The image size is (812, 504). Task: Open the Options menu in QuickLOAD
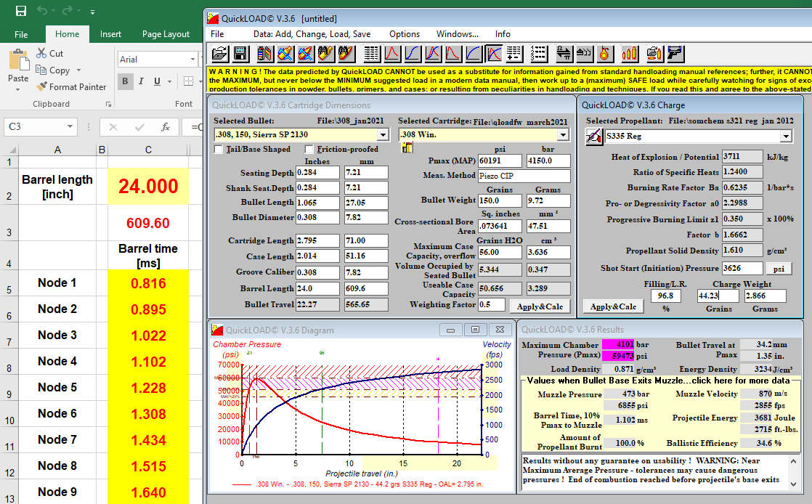pos(405,33)
